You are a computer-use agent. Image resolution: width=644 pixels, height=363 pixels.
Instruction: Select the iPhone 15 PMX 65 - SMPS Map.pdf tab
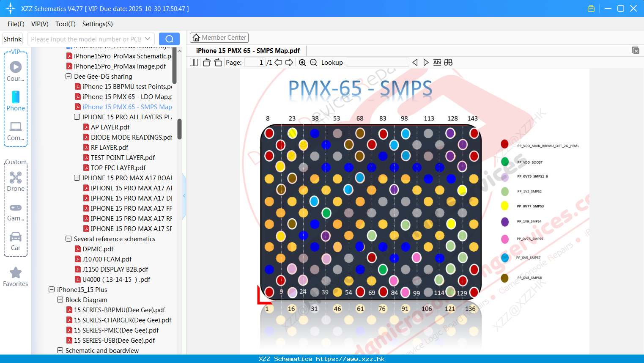[248, 50]
